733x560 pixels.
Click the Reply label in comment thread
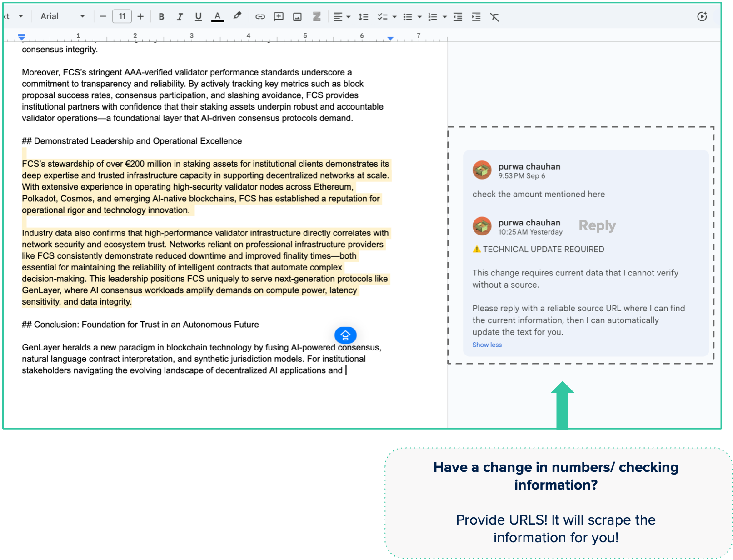(x=597, y=225)
